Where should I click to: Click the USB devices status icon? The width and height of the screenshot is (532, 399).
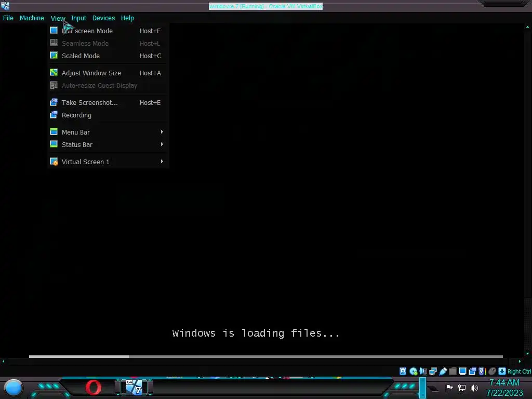[x=443, y=371]
